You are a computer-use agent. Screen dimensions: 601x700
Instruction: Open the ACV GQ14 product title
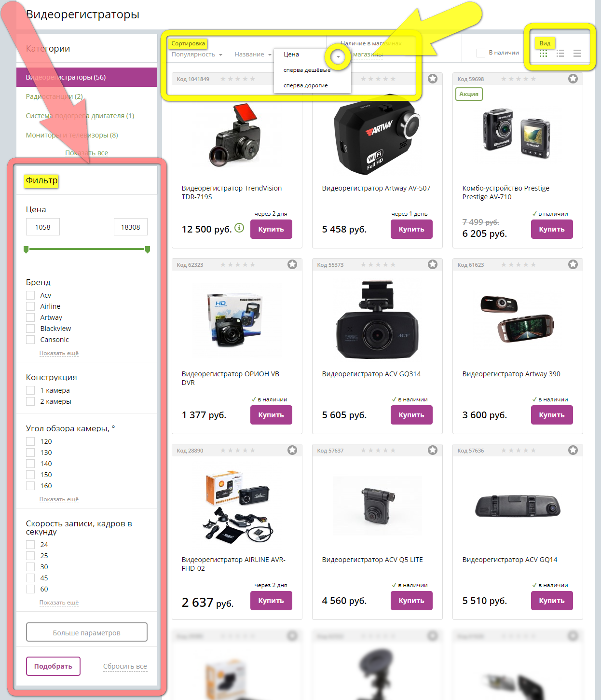tap(510, 560)
